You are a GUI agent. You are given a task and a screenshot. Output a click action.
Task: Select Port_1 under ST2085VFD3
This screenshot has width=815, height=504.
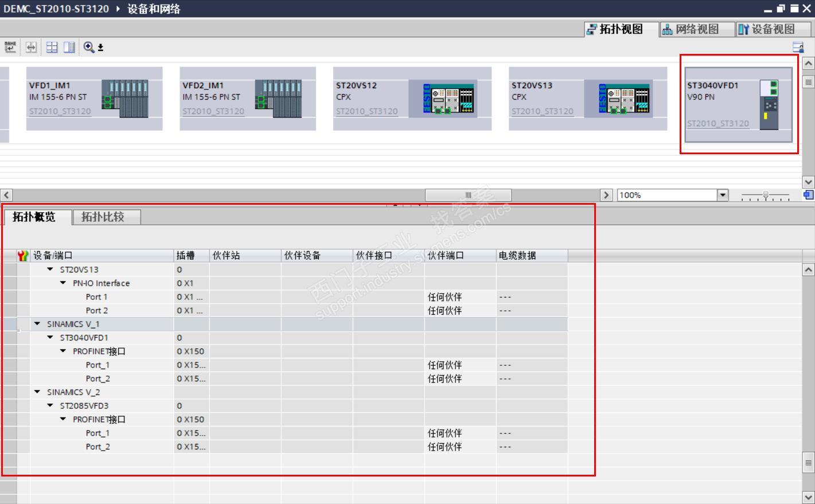click(98, 433)
